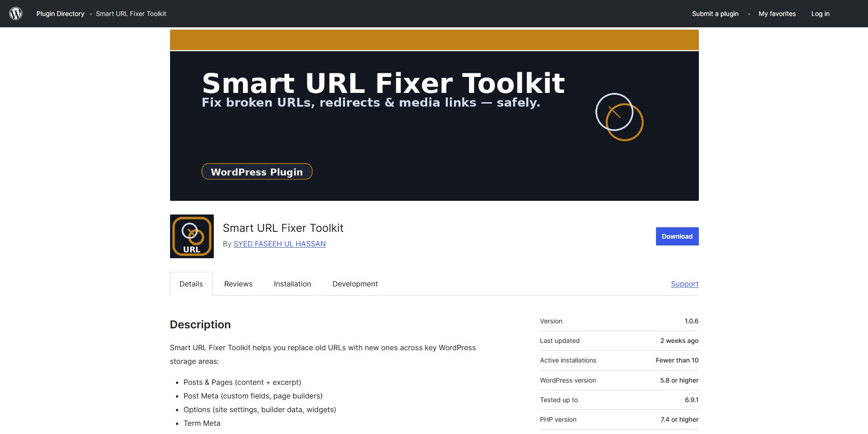The image size is (868, 434).
Task: Open the Plugin Directory link
Action: tap(60, 14)
